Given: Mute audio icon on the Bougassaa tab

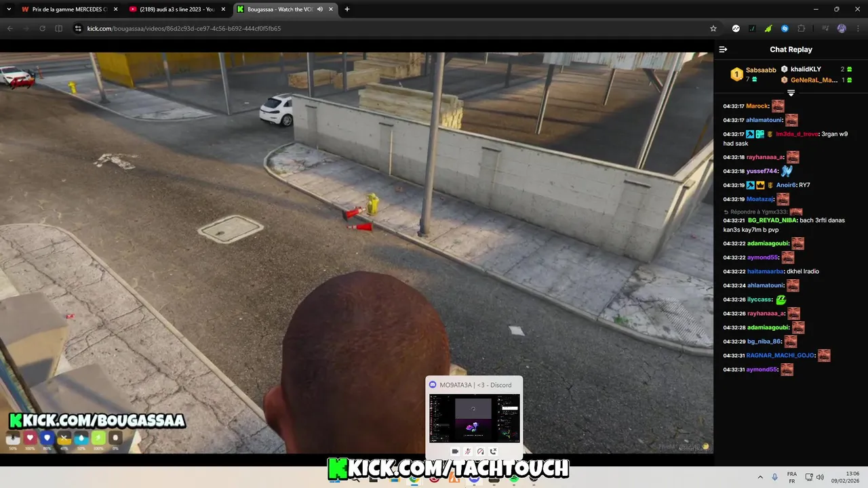Looking at the screenshot, I should tap(319, 9).
